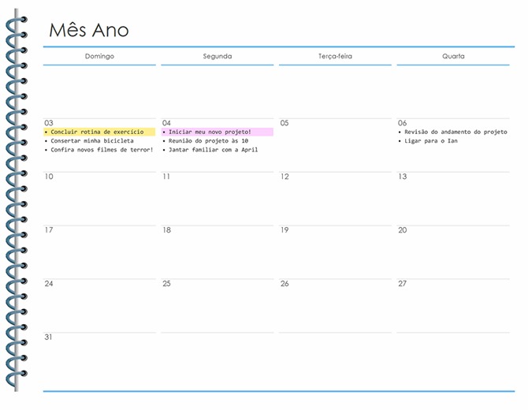Click the date number 10
The width and height of the screenshot is (532, 410).
[49, 177]
